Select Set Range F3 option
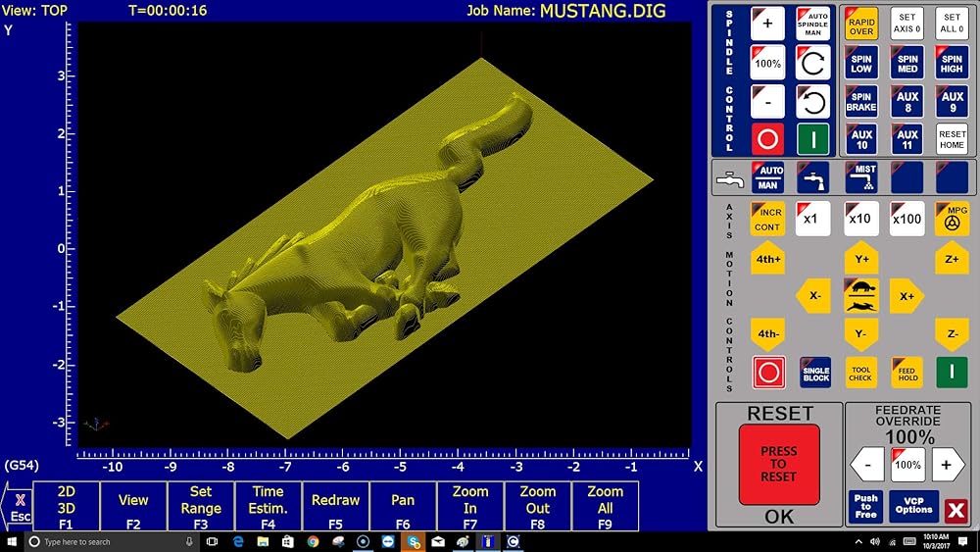The height and width of the screenshot is (552, 980). pyautogui.click(x=201, y=507)
